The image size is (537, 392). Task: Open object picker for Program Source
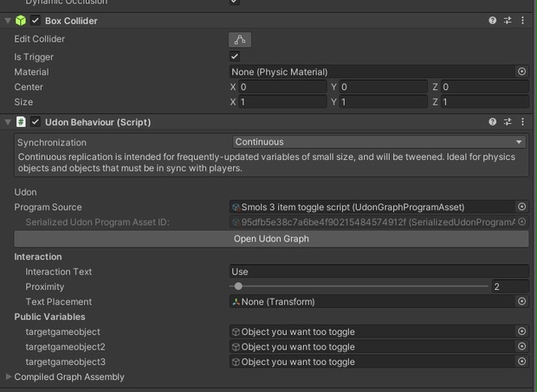point(521,207)
